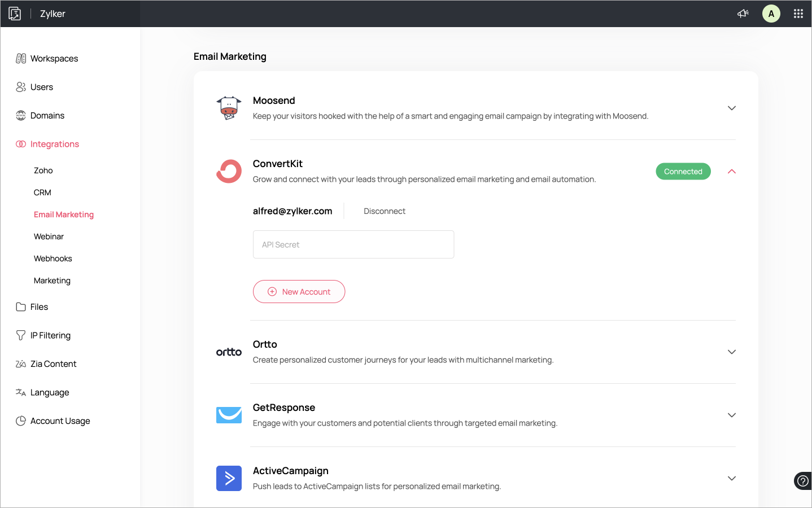
Task: Click the New Account button
Action: point(299,292)
